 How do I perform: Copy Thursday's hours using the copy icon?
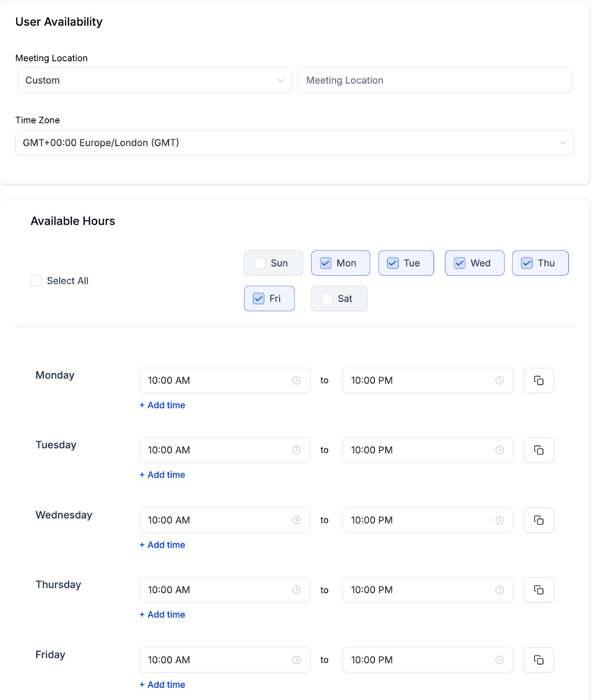539,590
